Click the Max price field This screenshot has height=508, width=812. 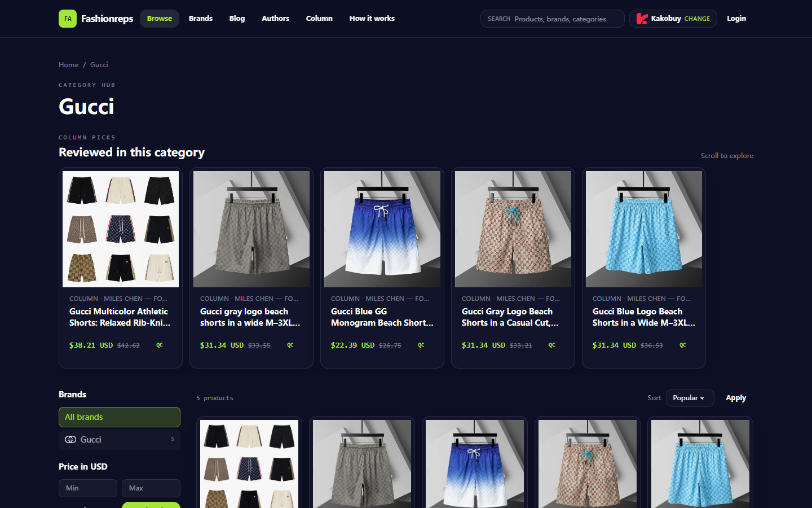[151, 488]
